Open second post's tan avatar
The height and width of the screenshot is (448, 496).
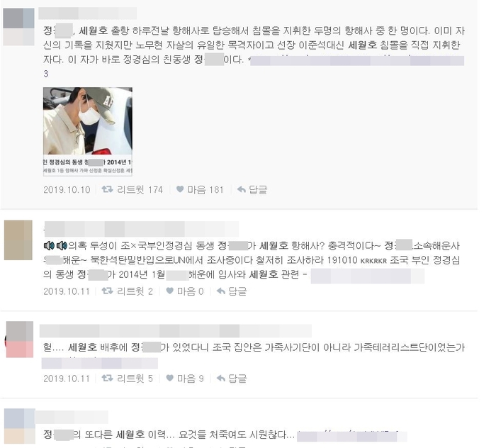coord(18,240)
